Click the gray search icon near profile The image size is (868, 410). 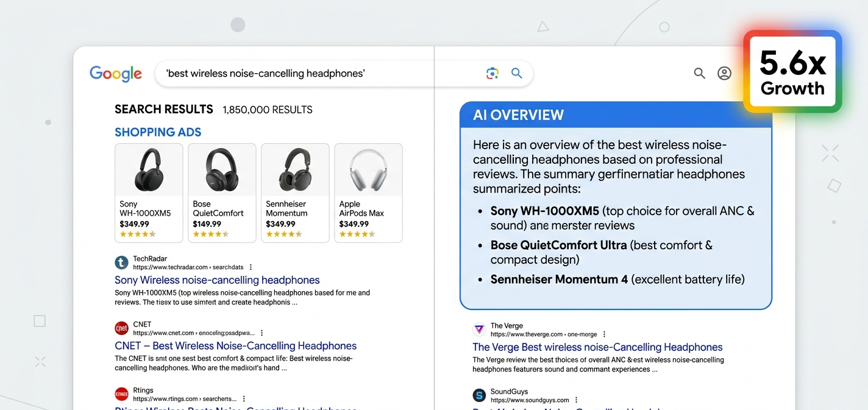[699, 74]
